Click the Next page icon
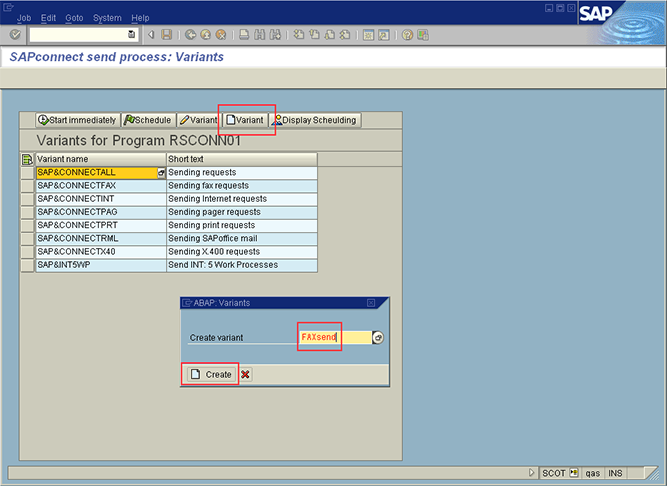This screenshot has height=486, width=667. click(330, 34)
